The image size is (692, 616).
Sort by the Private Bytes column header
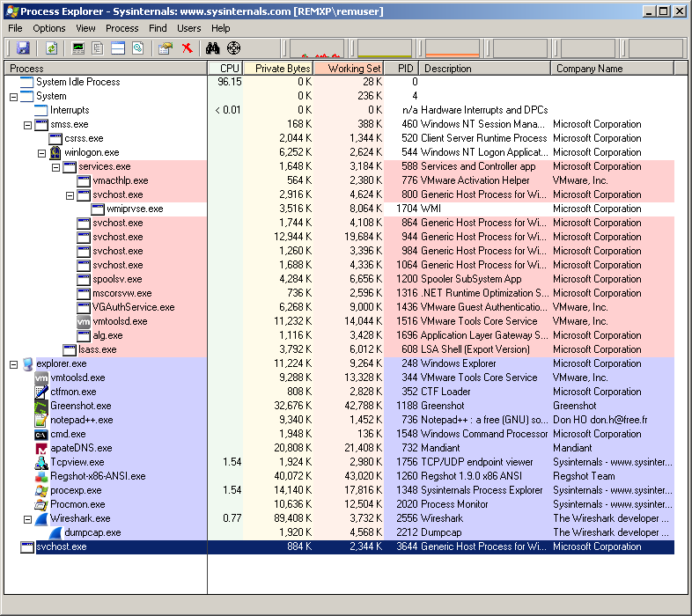(x=278, y=69)
